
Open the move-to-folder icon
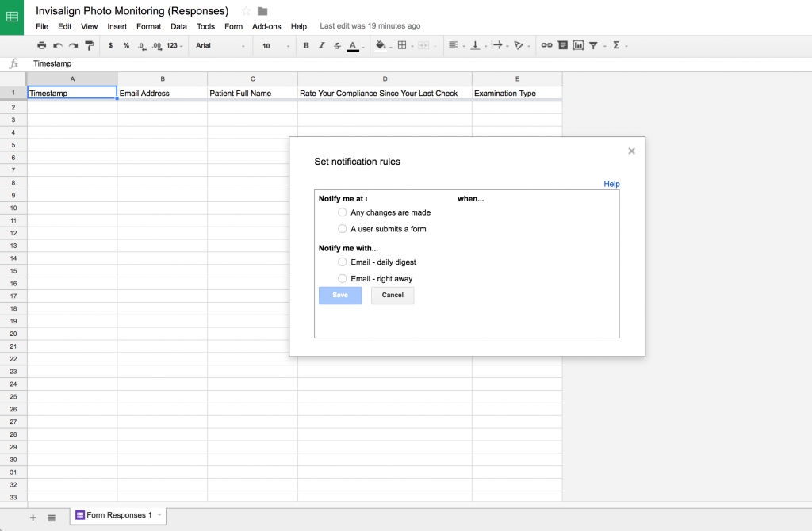click(262, 11)
